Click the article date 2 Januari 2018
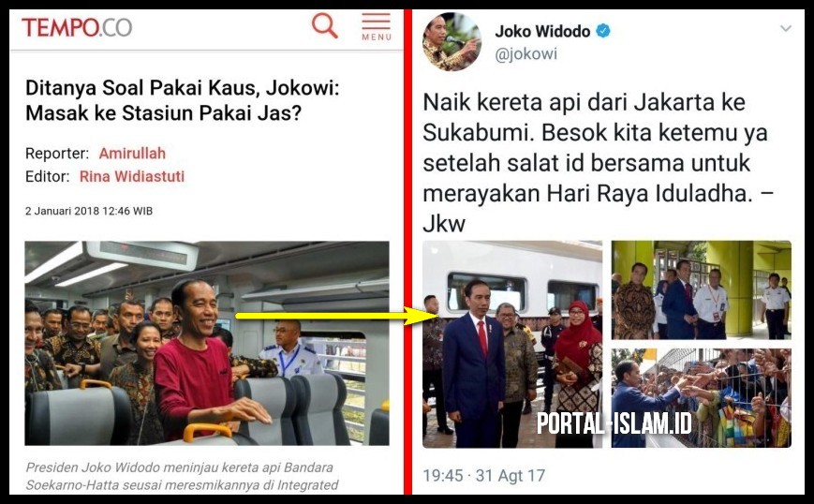 (x=89, y=212)
